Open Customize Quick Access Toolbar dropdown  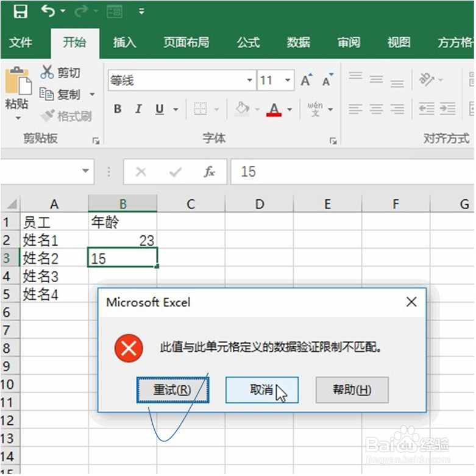tap(141, 12)
